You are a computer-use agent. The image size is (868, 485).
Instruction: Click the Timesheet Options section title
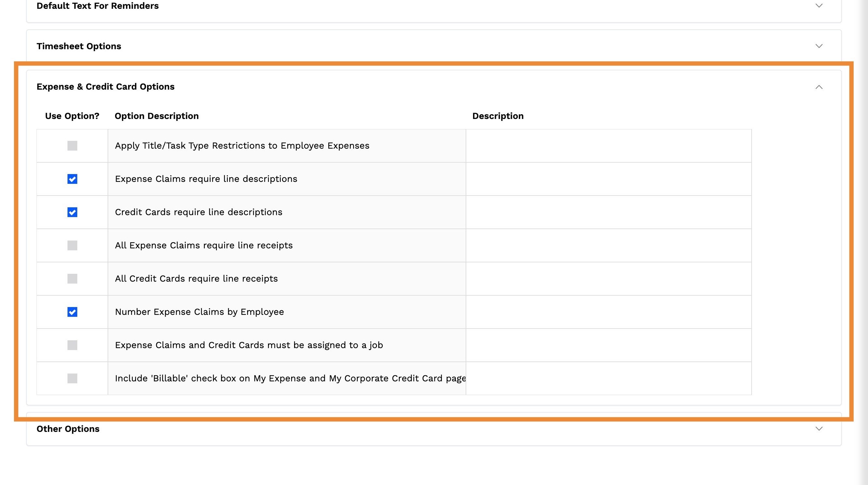tap(79, 46)
